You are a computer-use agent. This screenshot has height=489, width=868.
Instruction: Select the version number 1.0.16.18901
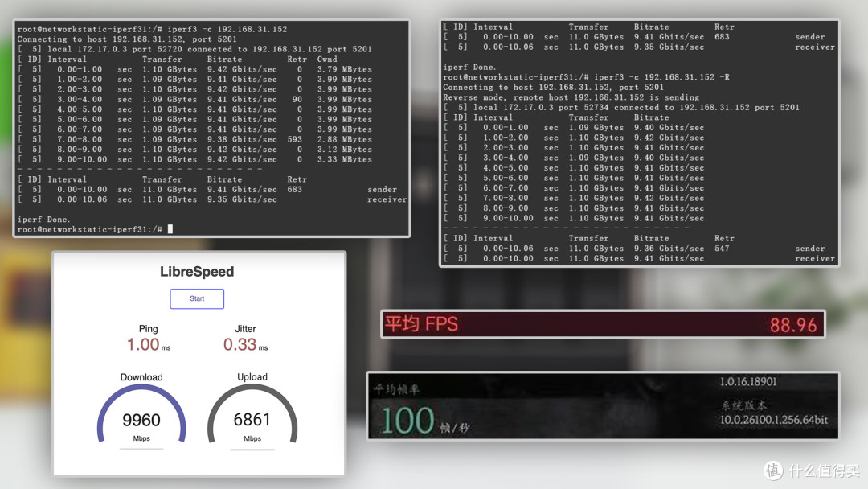click(748, 381)
